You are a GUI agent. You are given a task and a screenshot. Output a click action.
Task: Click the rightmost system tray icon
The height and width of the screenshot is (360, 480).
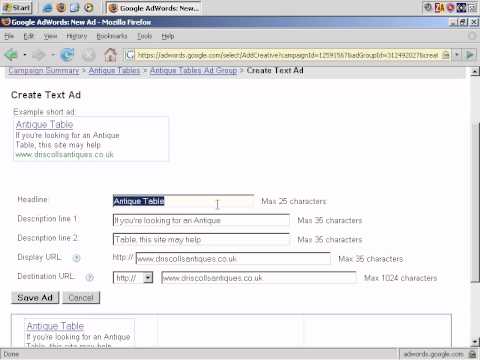pyautogui.click(x=472, y=7)
